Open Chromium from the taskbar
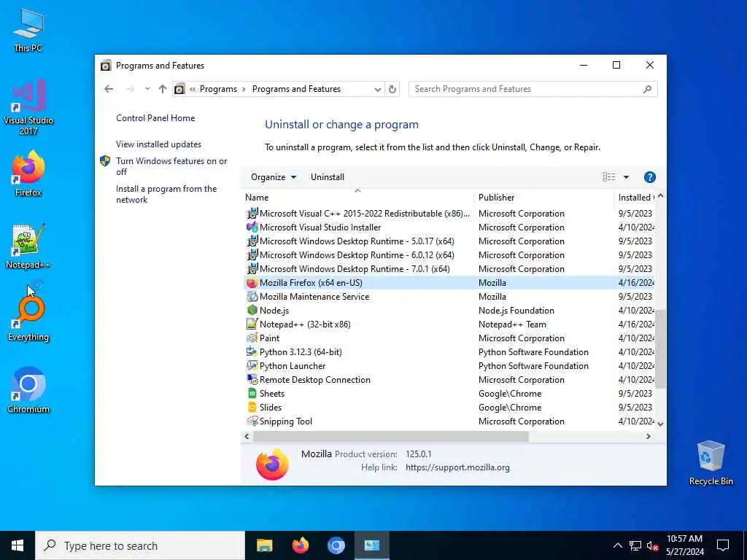This screenshot has height=560, width=747. [336, 545]
